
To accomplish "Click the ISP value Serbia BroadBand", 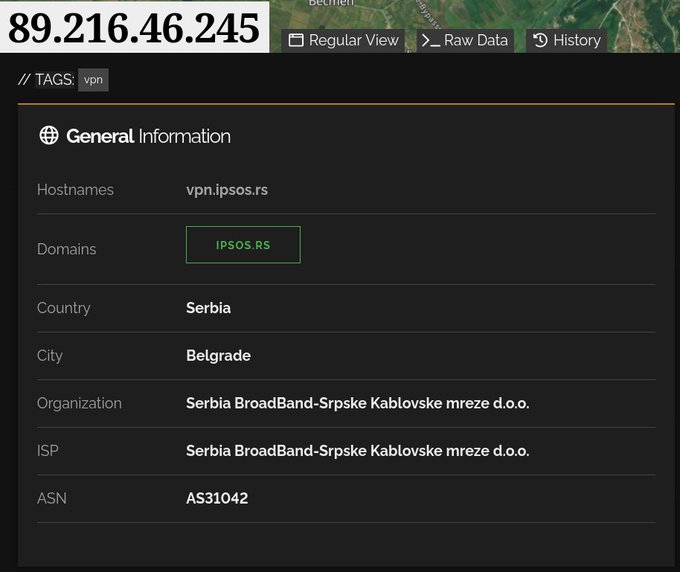I will pos(358,451).
